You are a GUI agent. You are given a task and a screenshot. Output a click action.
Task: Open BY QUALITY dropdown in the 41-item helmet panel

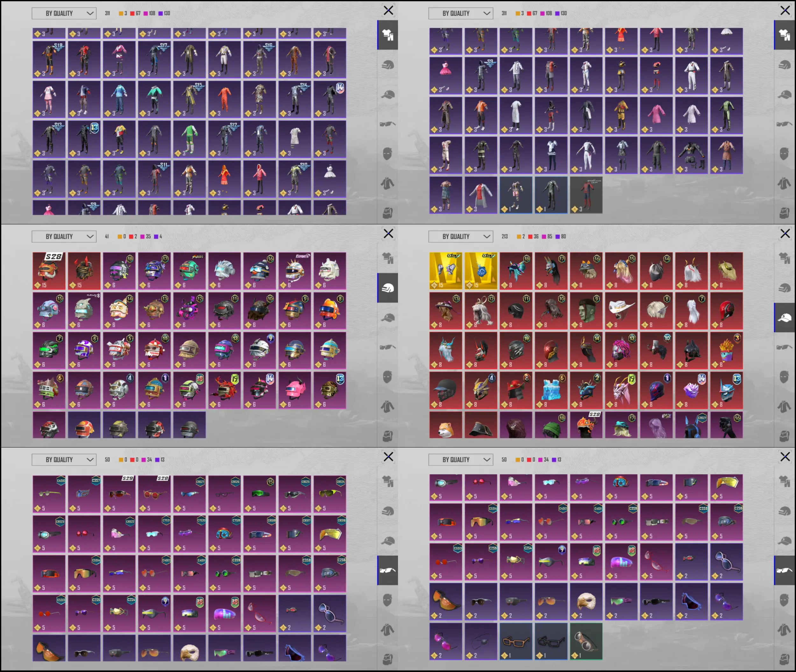[x=64, y=236]
